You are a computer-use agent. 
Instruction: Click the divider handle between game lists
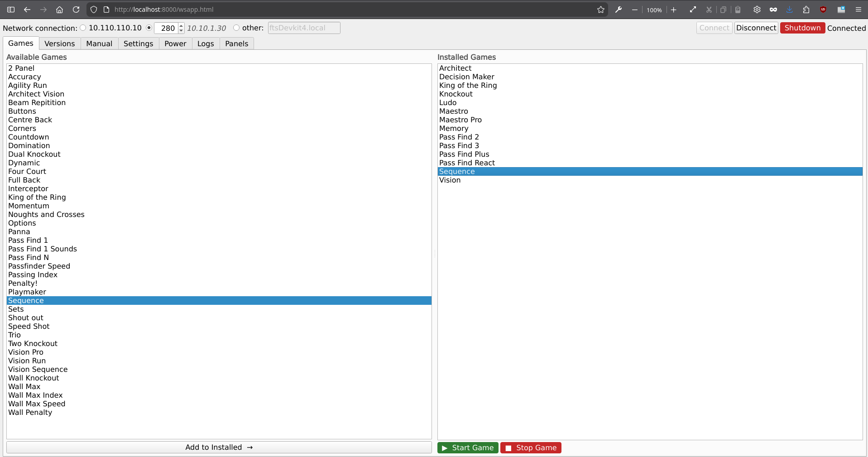(x=435, y=254)
